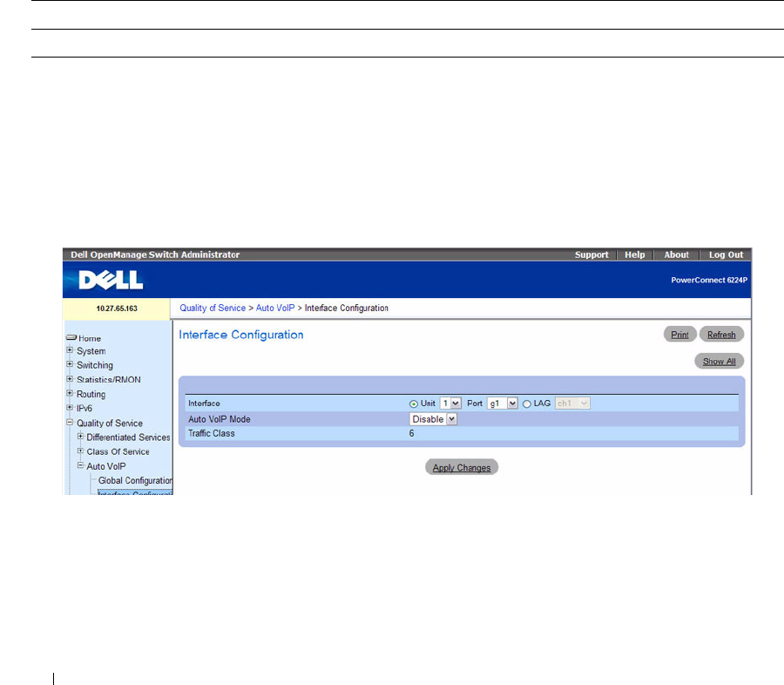Click the Auto VoIP Mode label

pyautogui.click(x=219, y=419)
